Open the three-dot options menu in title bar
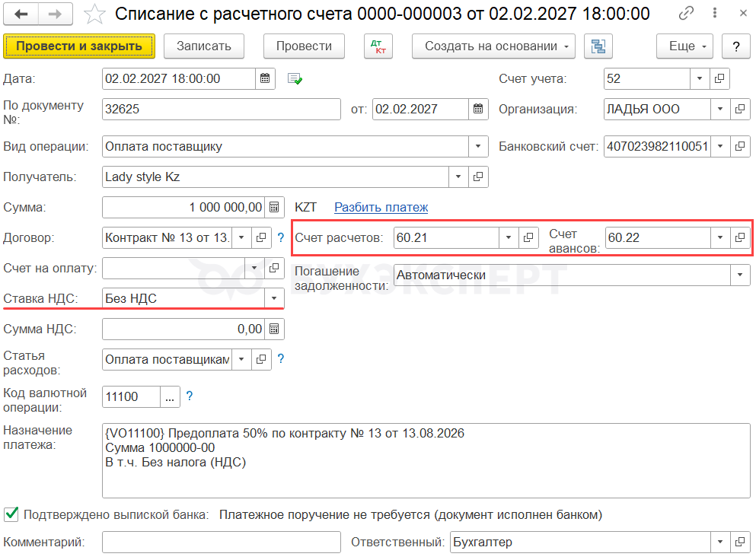 pos(715,13)
